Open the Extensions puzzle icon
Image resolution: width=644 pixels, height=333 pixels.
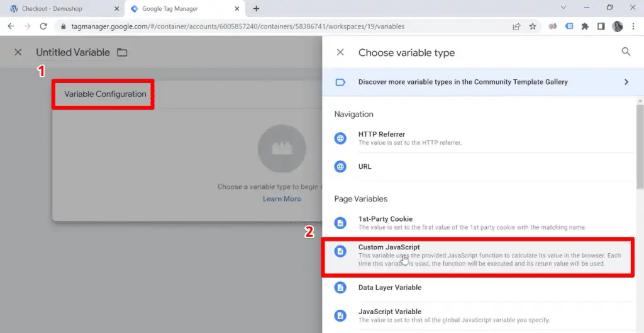click(585, 26)
